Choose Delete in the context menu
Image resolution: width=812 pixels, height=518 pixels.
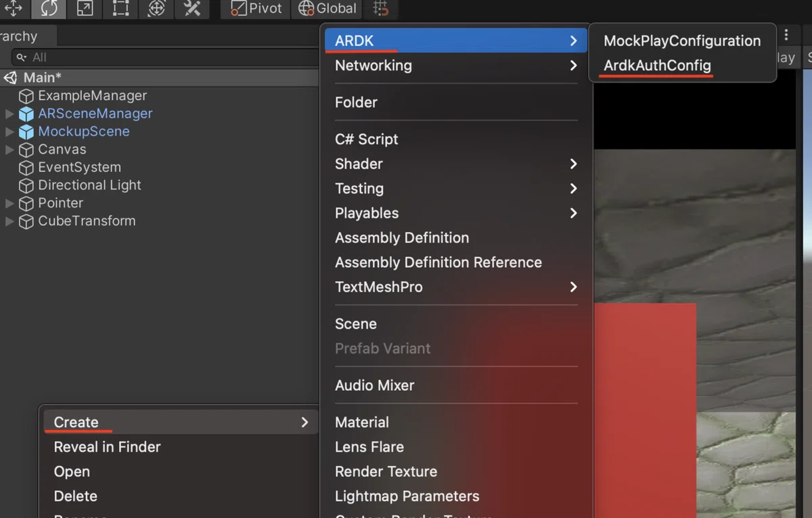tap(76, 496)
